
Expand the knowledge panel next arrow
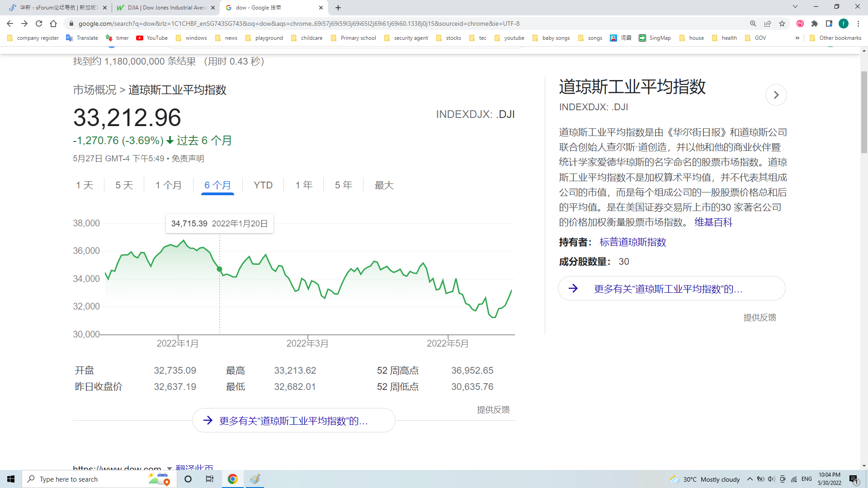[776, 95]
